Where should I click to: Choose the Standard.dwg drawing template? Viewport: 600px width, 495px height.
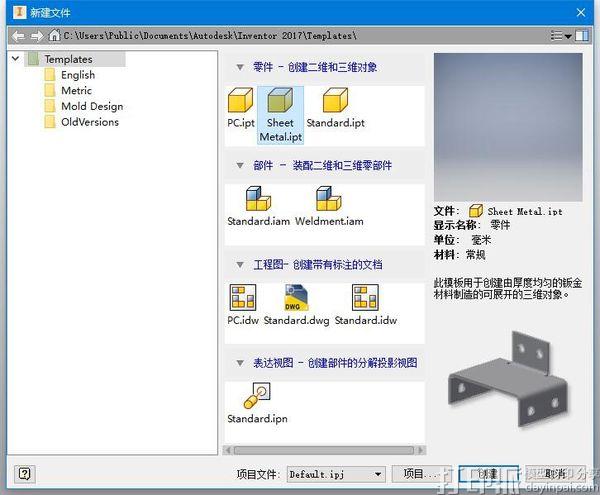(x=297, y=304)
